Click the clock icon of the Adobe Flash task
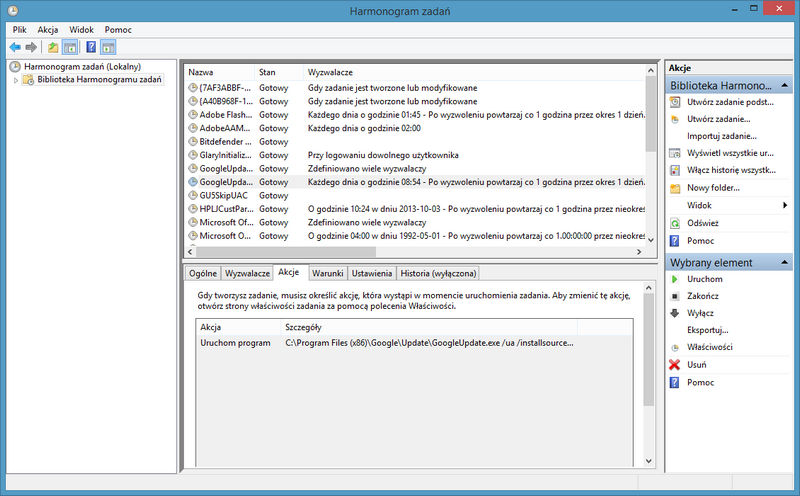800x496 pixels. (x=193, y=114)
